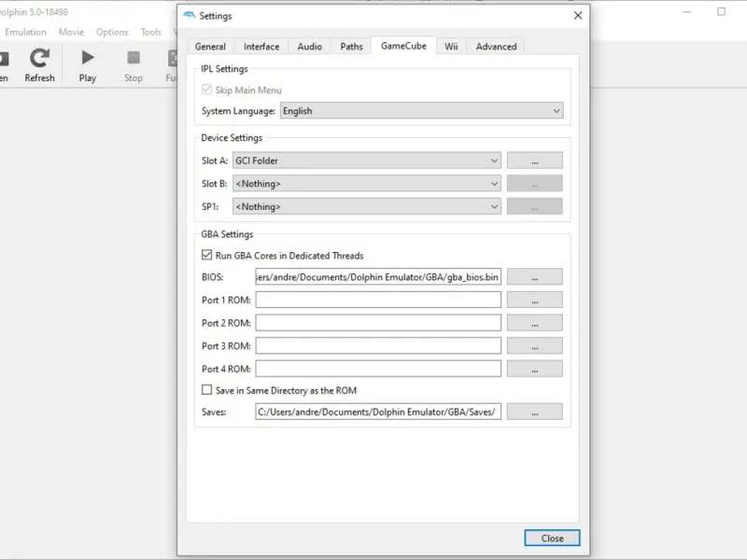747x560 pixels.
Task: Minimize the Dolphin main window
Action: pyautogui.click(x=686, y=11)
